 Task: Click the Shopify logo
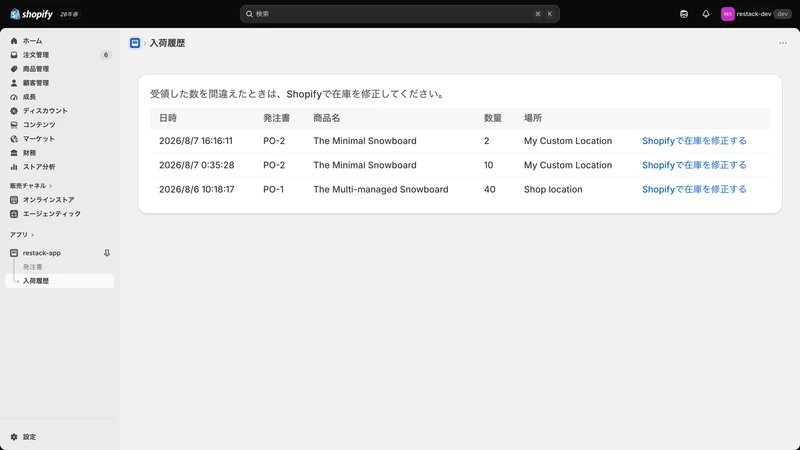tap(31, 14)
